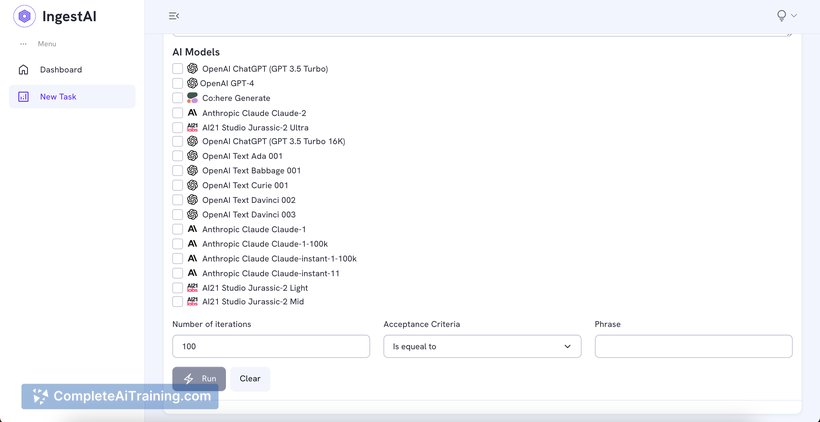Screen dimensions: 820x422
Task: Check the AI21 Studio Jurassic-2 Light box
Action: tap(178, 288)
